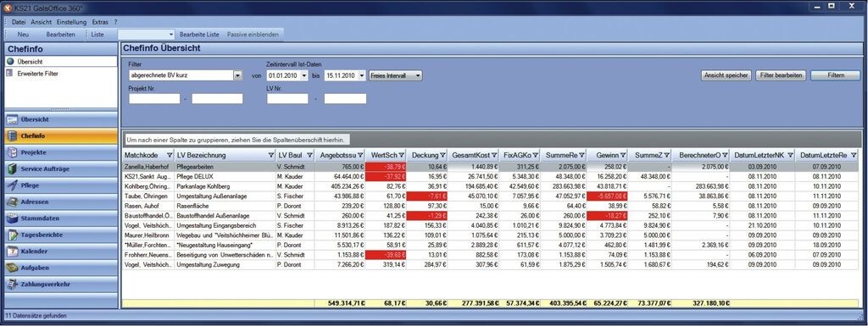
Task: Open the Projekte module icon in sidebar
Action: coord(12,152)
